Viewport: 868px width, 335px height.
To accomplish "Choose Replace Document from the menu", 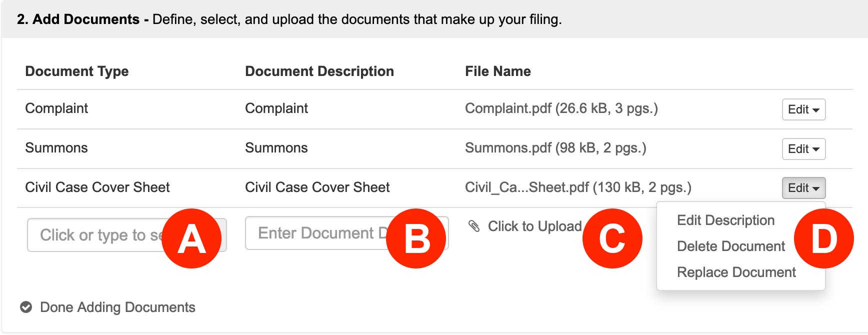I will (736, 272).
